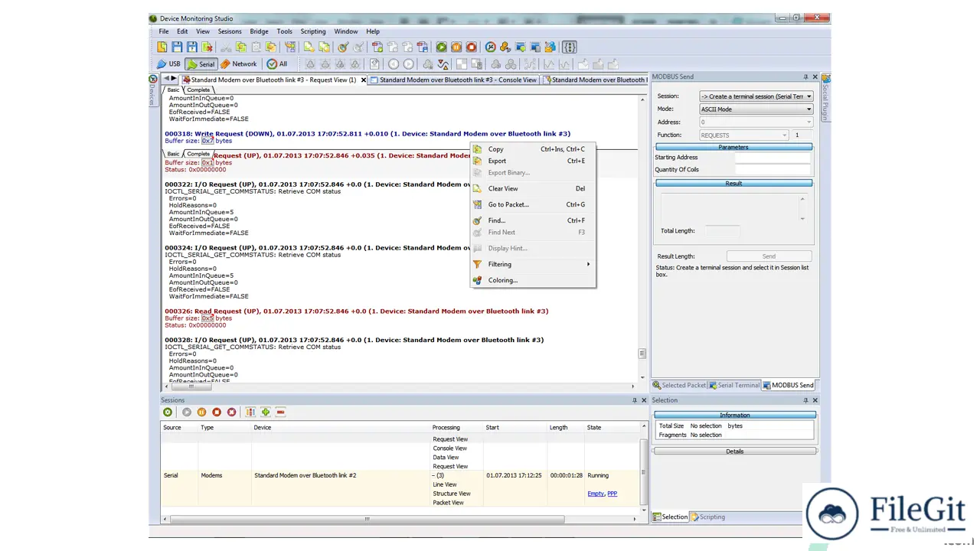Open the Session dropdown in MODBUS Send

[808, 96]
